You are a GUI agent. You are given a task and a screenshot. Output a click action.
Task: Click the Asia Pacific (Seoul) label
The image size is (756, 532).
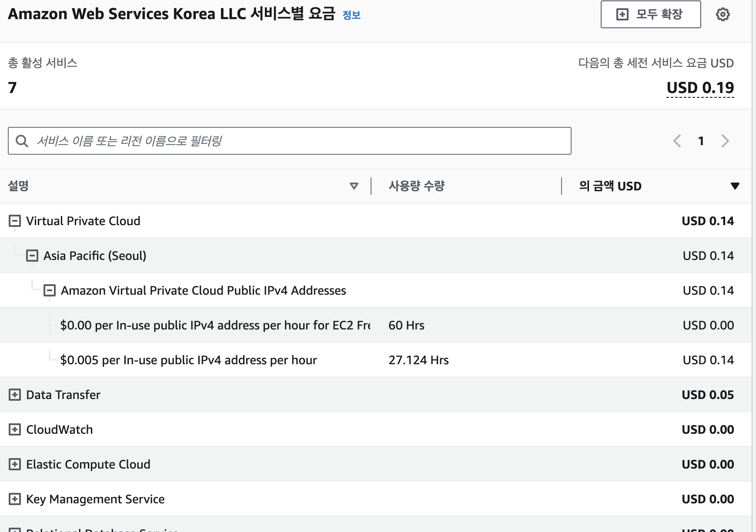(x=95, y=256)
